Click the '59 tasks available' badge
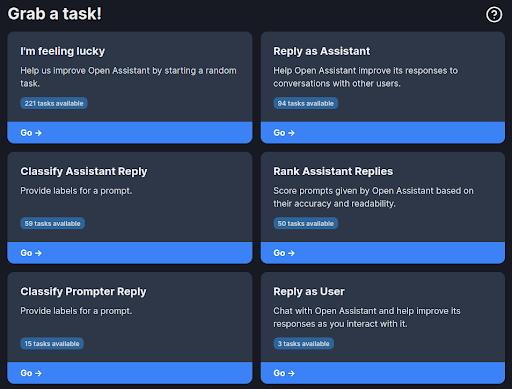The width and height of the screenshot is (512, 389). (x=52, y=223)
